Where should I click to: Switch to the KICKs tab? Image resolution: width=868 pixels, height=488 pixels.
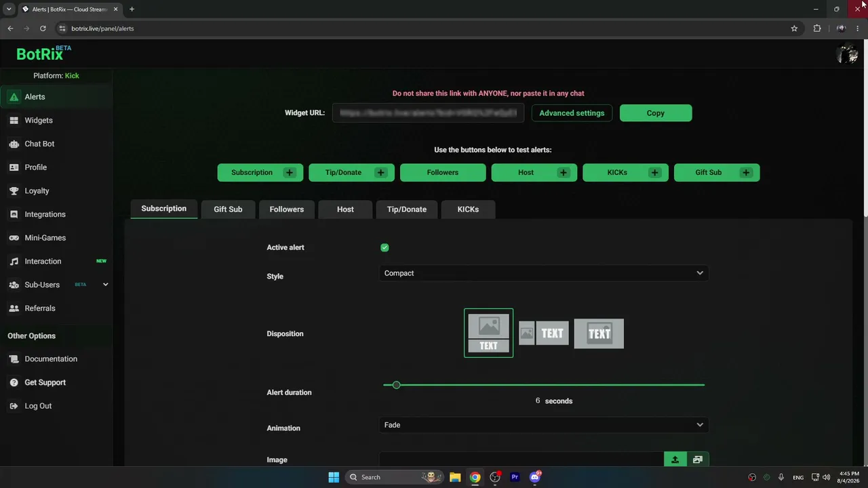[468, 209]
